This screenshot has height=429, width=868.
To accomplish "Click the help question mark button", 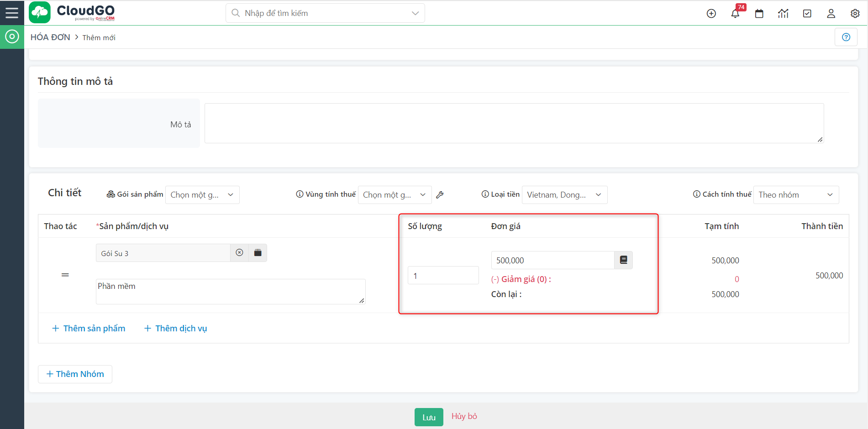I will point(846,37).
